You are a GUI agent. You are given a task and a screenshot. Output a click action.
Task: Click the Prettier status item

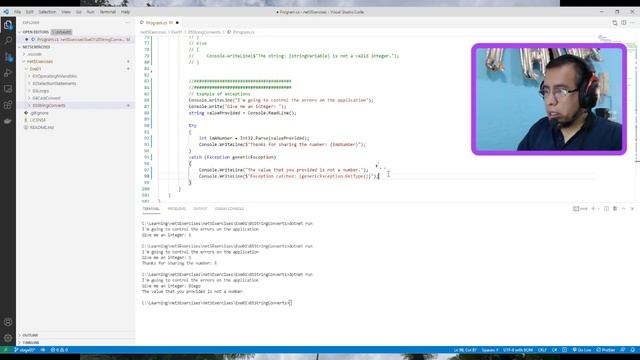click(606, 350)
